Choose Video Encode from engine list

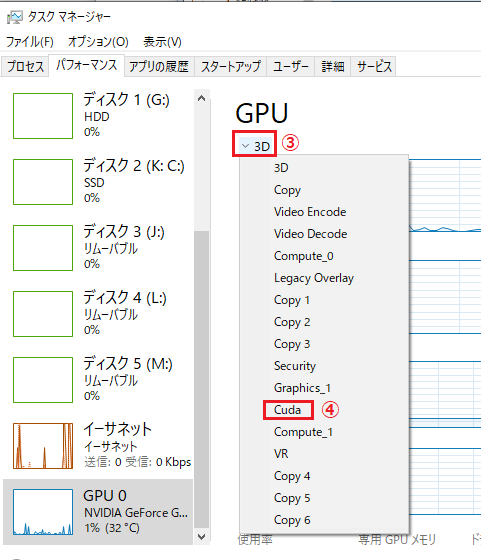pyautogui.click(x=310, y=212)
